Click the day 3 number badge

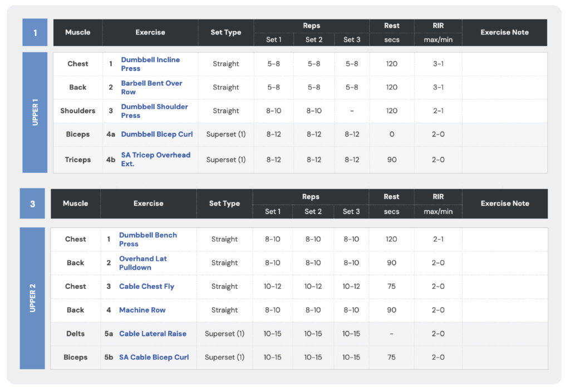(x=32, y=204)
